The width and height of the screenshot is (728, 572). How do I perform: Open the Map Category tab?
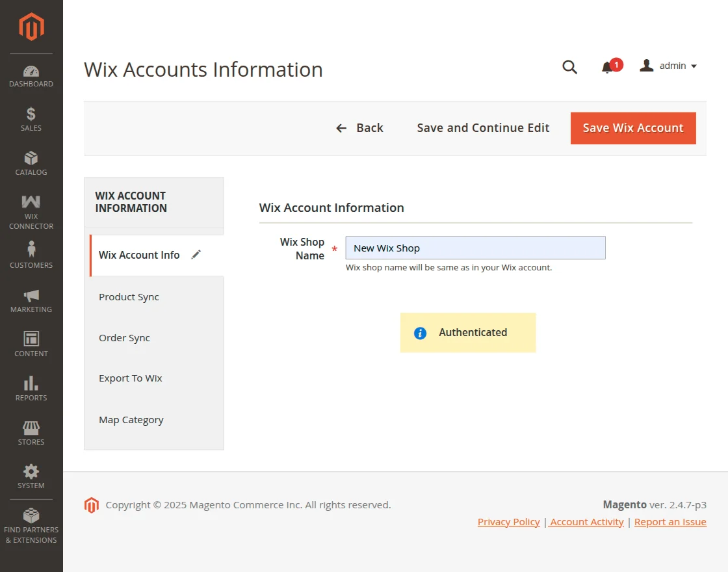coord(131,419)
